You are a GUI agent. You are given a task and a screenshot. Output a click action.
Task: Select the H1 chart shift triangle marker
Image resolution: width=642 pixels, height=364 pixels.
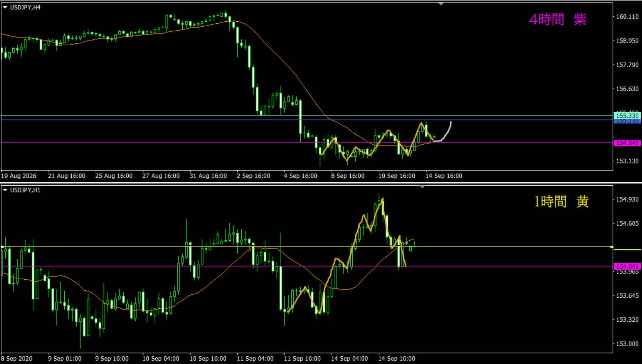[x=422, y=187]
